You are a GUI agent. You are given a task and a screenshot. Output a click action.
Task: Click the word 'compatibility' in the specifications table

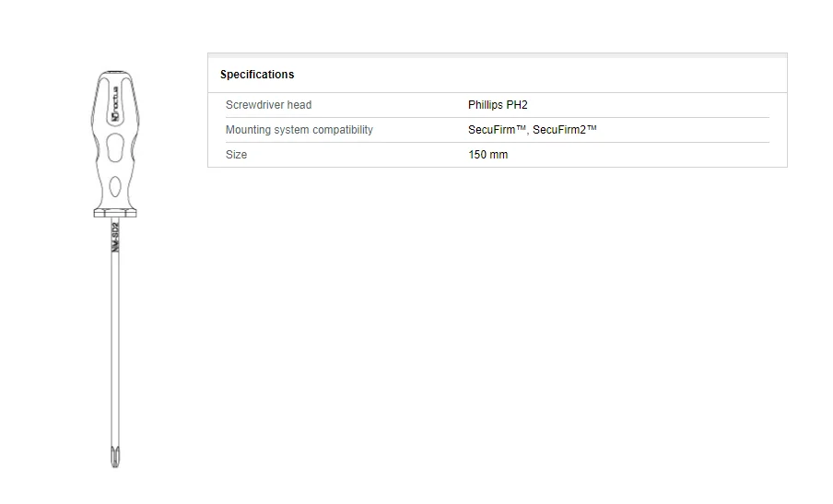(343, 130)
